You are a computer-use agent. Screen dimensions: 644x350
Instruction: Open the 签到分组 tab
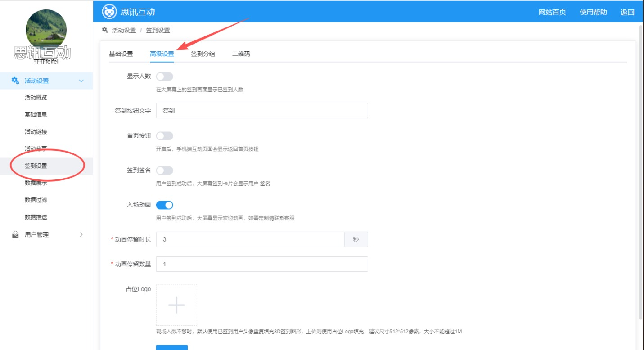203,54
